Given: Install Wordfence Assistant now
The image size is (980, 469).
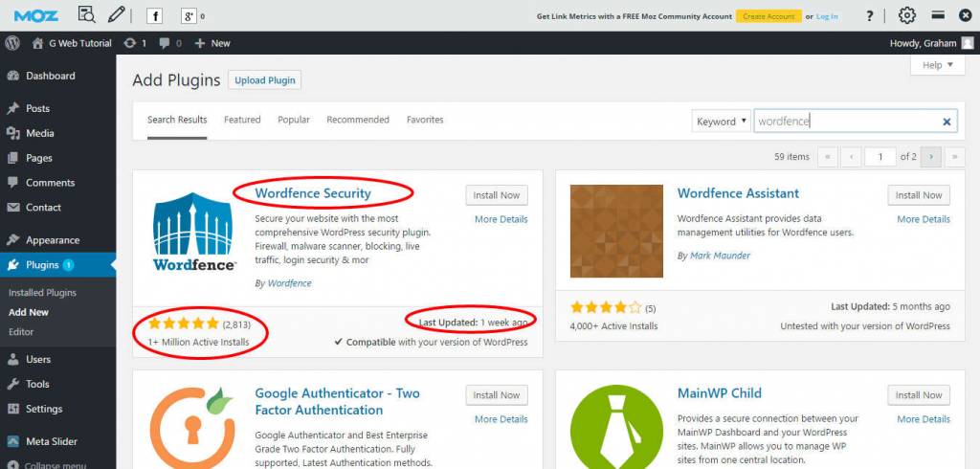Looking at the screenshot, I should [x=919, y=195].
